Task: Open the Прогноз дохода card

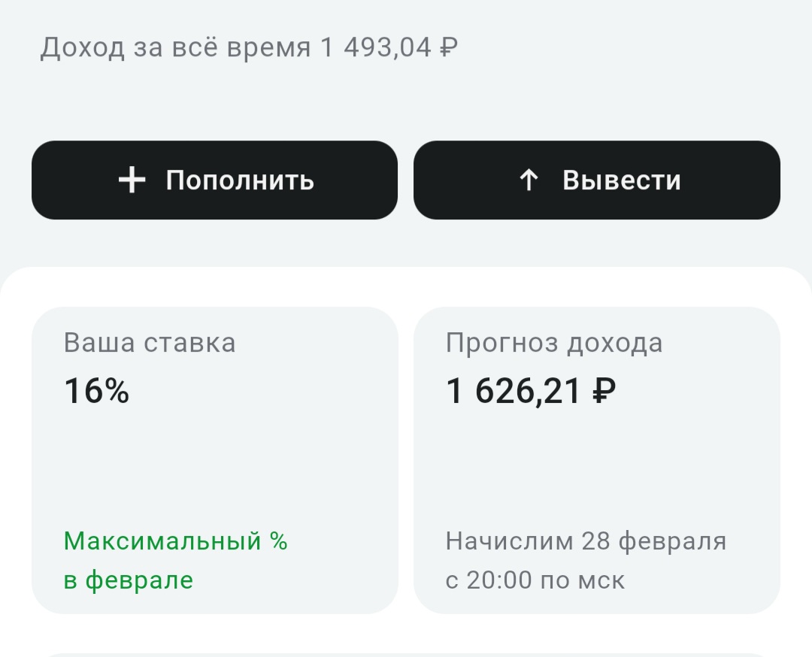Action: [x=597, y=460]
